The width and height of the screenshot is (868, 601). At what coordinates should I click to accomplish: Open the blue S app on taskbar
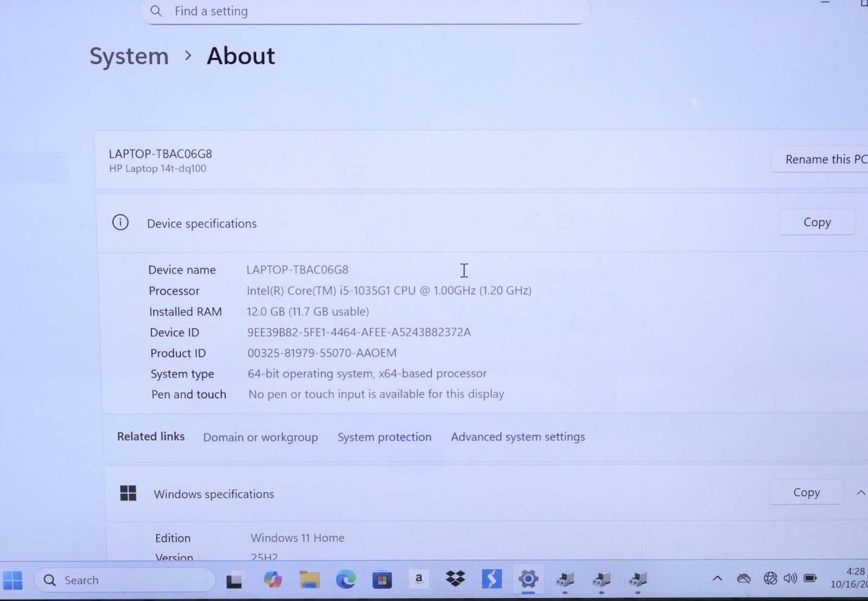tap(492, 579)
